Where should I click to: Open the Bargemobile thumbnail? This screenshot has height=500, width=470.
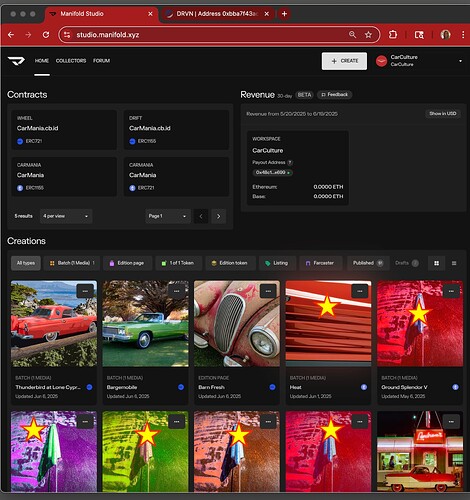145,323
